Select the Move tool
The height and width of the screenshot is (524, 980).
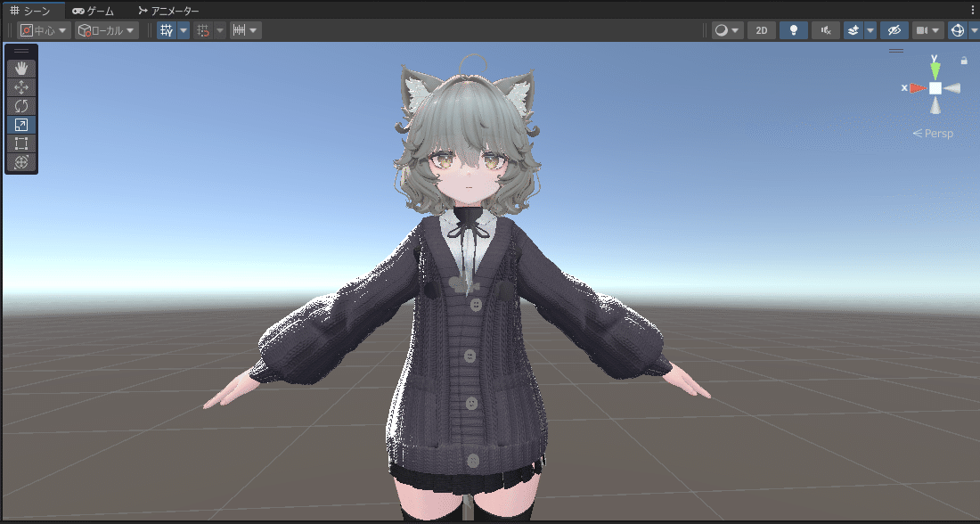click(20, 86)
